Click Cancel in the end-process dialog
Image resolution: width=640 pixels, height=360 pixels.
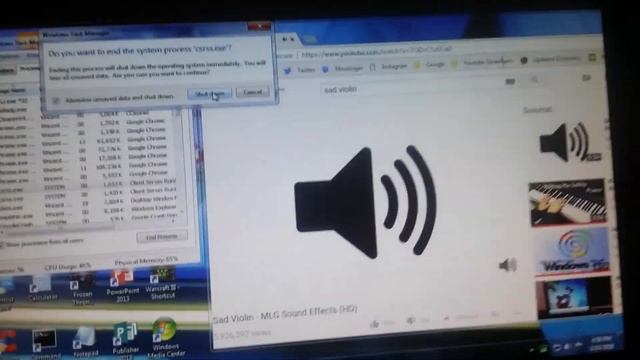click(252, 92)
